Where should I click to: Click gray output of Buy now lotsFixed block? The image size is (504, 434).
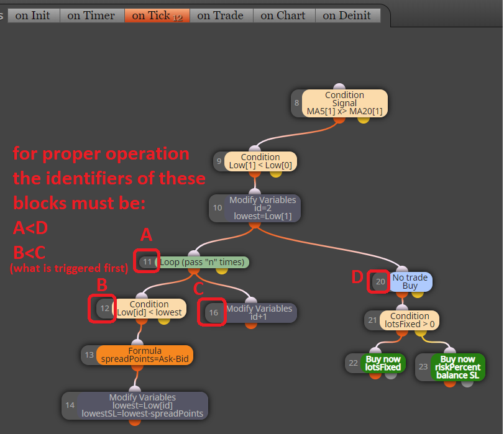390,376
